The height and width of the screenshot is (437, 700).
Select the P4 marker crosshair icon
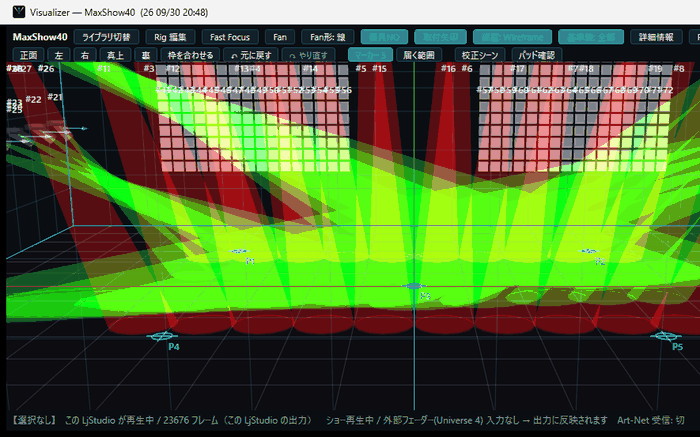tap(162, 336)
